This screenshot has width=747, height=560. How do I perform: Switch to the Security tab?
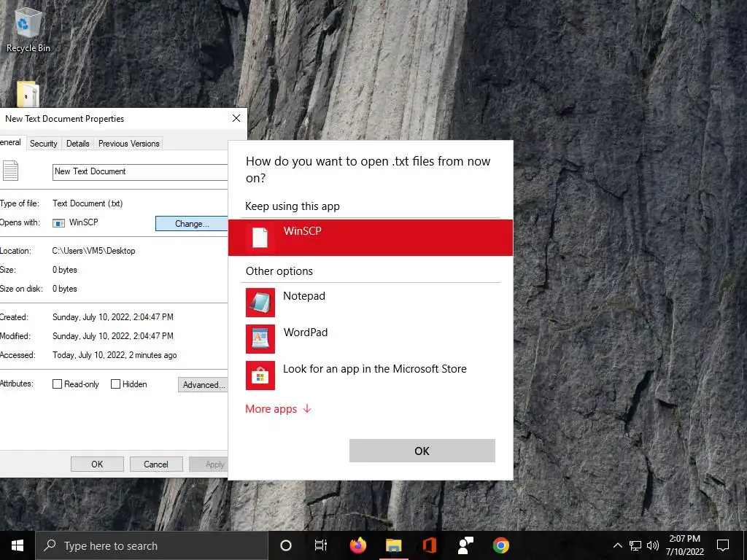point(43,144)
